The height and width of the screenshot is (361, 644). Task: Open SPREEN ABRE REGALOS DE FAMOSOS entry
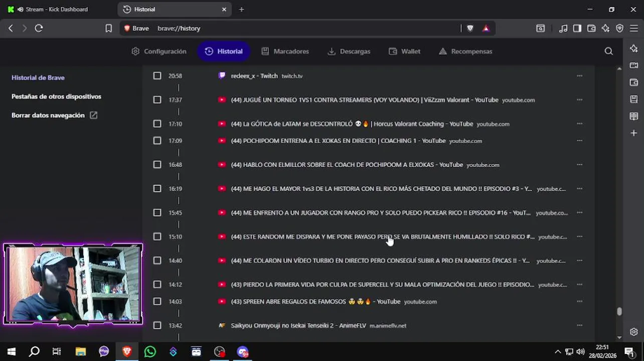[315, 301]
